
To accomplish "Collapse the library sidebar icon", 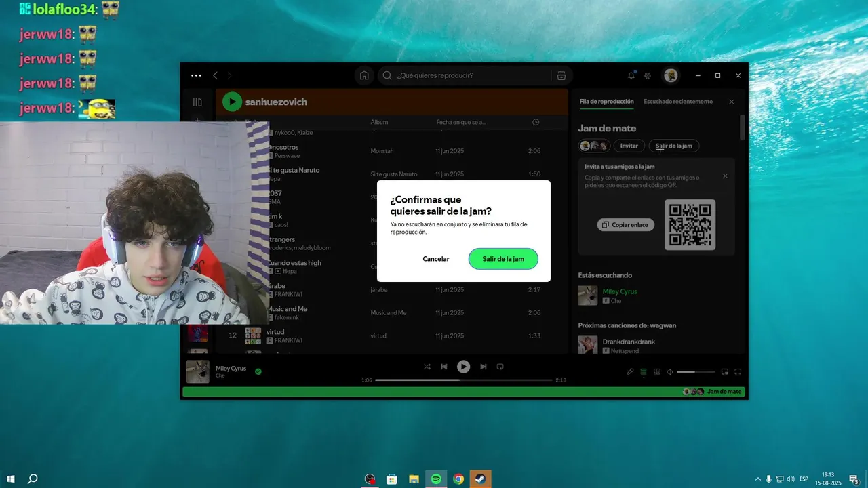I will [197, 102].
